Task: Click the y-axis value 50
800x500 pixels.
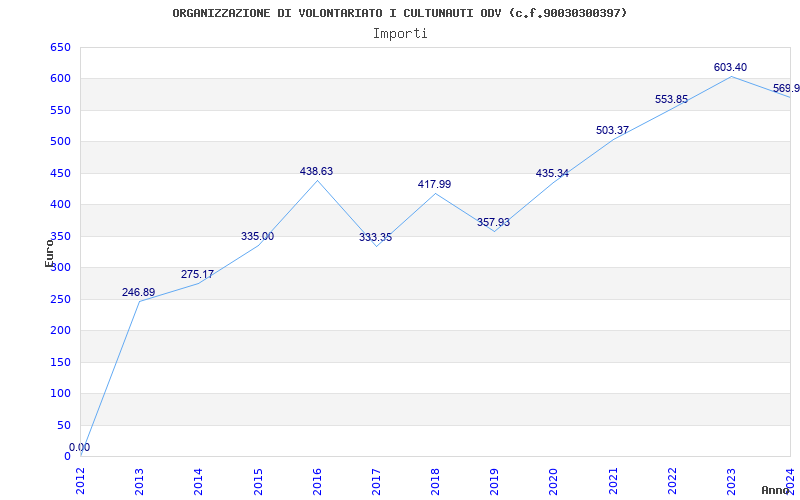Action: point(63,425)
